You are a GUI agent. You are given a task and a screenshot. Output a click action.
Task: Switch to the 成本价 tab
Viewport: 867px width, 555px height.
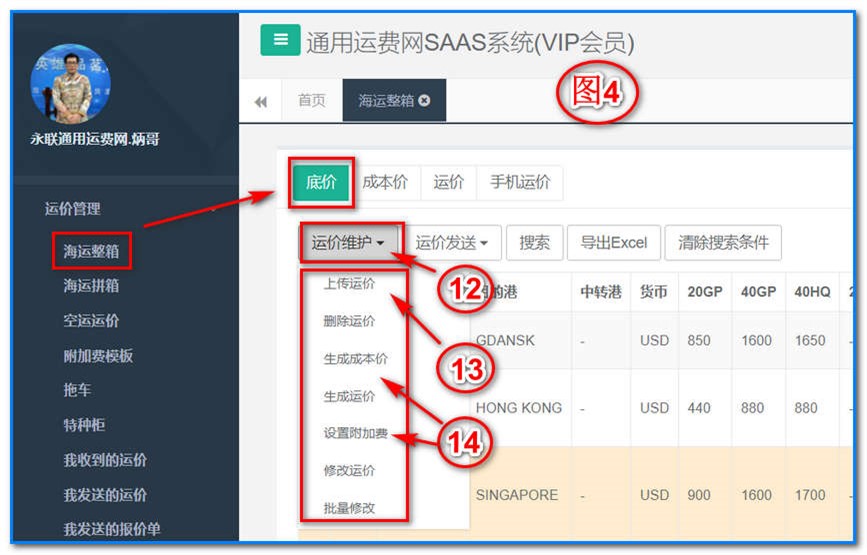click(x=385, y=182)
